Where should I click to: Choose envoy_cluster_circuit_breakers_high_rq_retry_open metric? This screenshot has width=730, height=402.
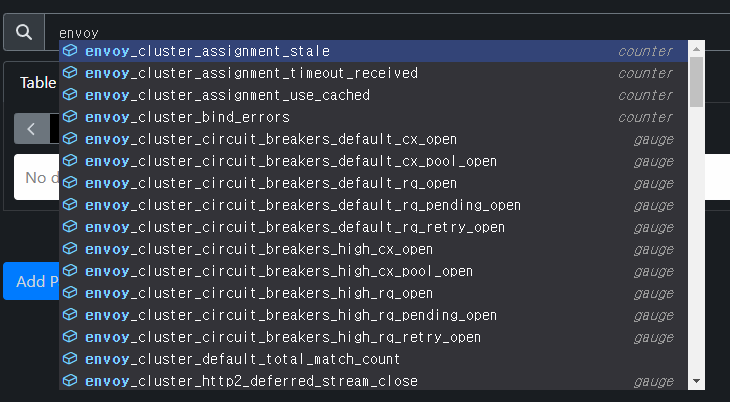(x=283, y=337)
